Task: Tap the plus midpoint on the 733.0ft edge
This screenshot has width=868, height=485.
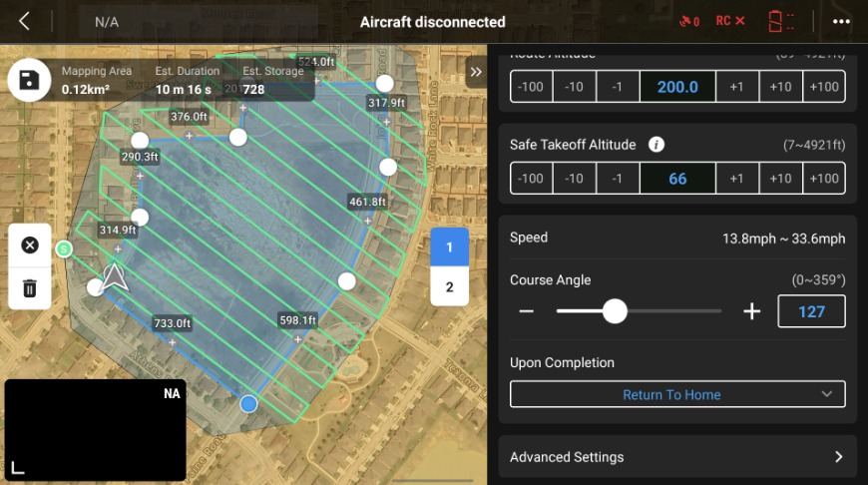Action: pos(173,342)
